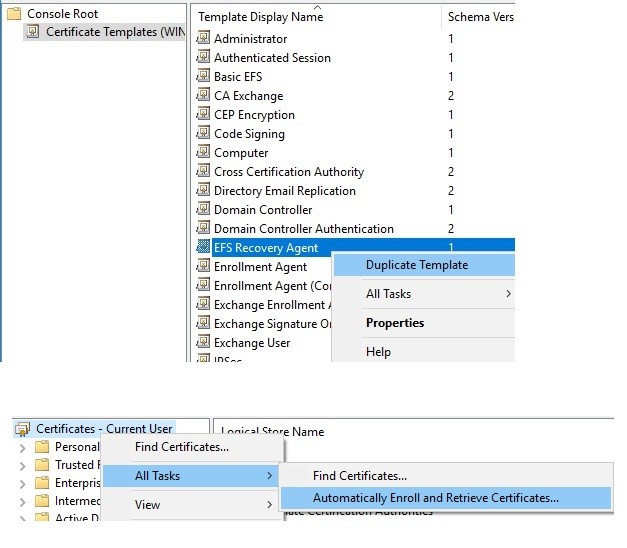Expand the Active Directory store node
This screenshot has width=627, height=548.
[23, 518]
